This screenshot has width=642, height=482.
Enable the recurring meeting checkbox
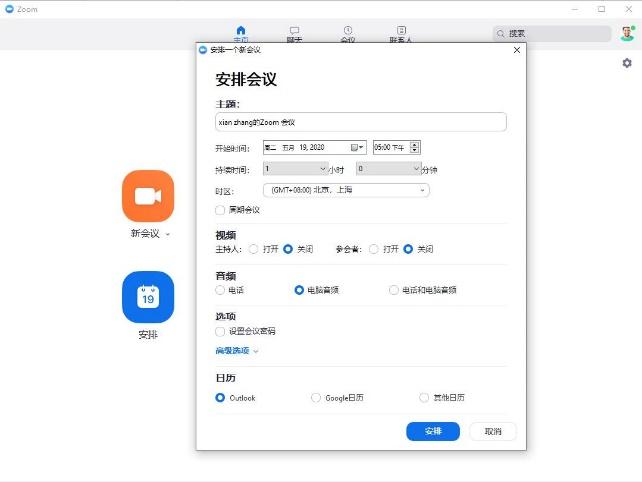pyautogui.click(x=220, y=210)
